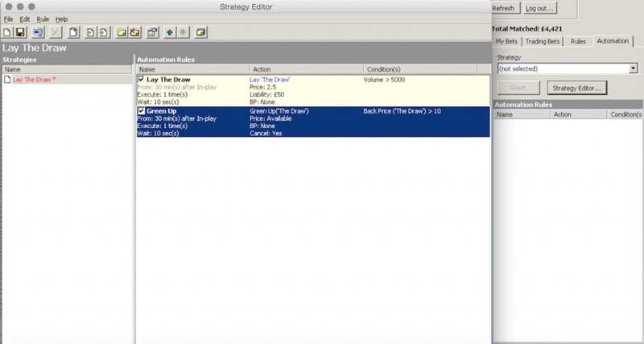This screenshot has width=644, height=344.
Task: Click Automation tab panel Name column header
Action: tap(522, 114)
